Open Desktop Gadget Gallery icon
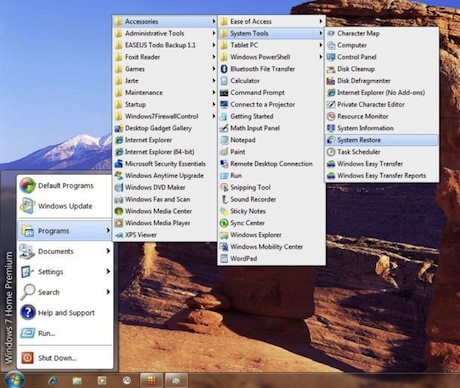The height and width of the screenshot is (388, 460). point(119,128)
